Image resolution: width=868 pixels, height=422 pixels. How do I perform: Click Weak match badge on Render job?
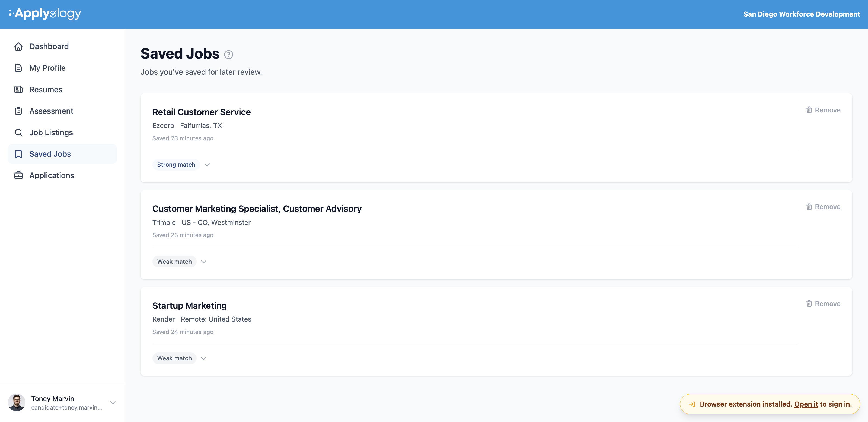coord(174,358)
